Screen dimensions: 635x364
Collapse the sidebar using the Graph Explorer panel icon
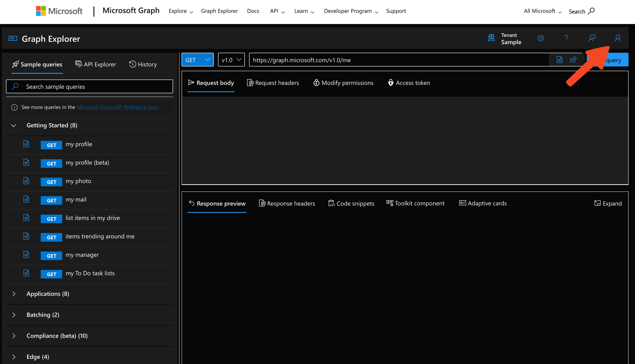point(13,39)
